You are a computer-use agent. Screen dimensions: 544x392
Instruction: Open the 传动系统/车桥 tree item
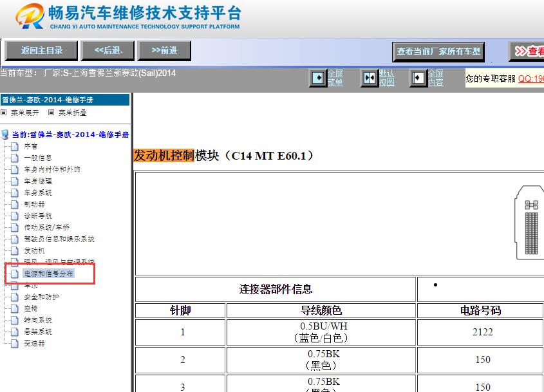pyautogui.click(x=47, y=228)
